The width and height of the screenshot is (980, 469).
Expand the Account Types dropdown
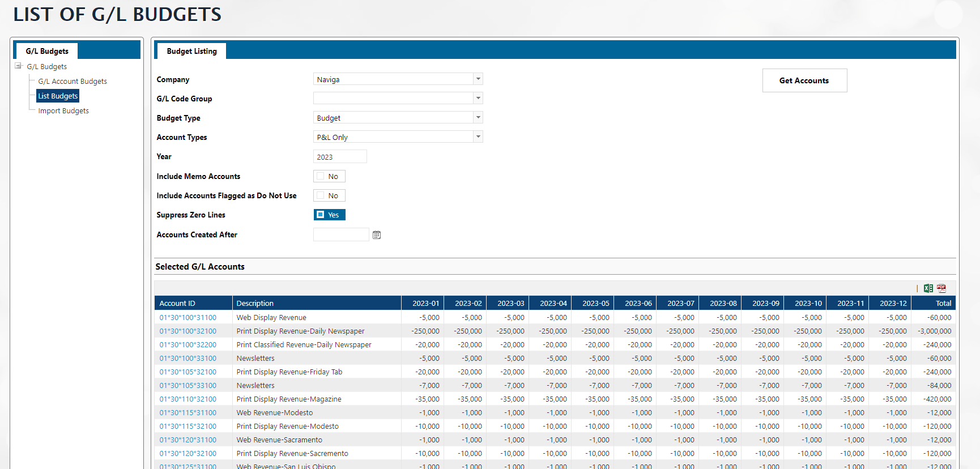click(x=478, y=137)
